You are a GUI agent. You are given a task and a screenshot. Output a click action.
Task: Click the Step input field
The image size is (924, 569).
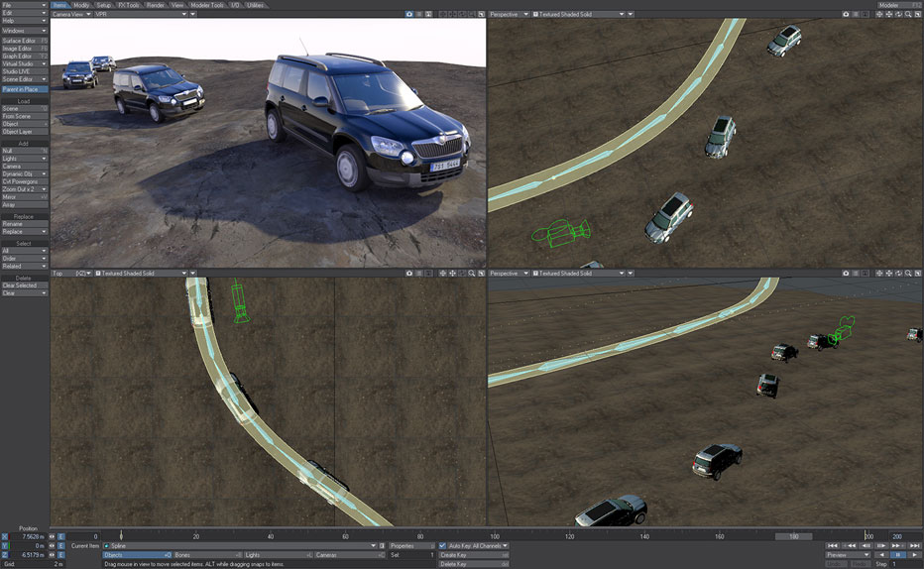[x=904, y=564]
